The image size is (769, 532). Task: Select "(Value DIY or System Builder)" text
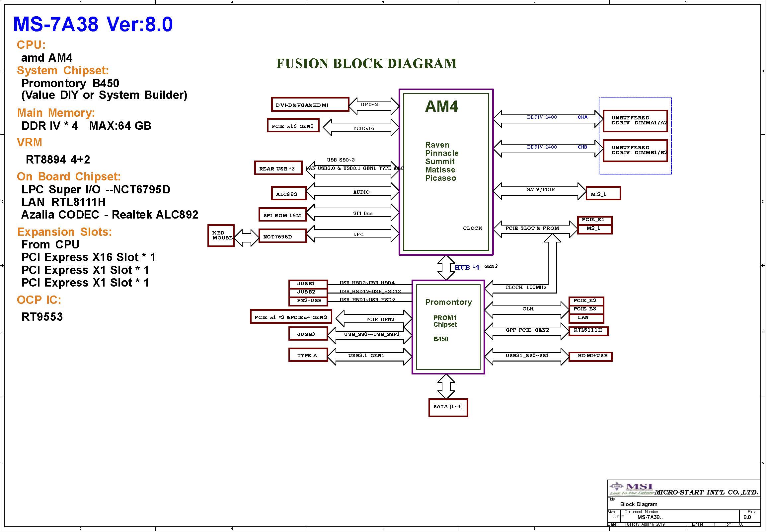tap(104, 95)
